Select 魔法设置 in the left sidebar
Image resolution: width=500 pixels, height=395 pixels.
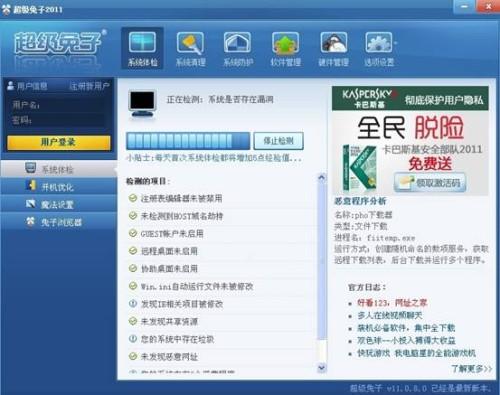coord(59,204)
